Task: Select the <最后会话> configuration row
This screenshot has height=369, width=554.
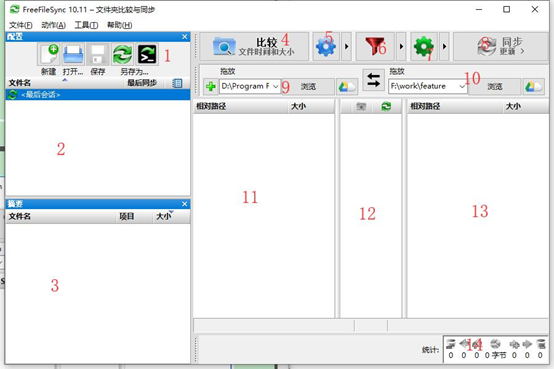Action: click(x=98, y=95)
